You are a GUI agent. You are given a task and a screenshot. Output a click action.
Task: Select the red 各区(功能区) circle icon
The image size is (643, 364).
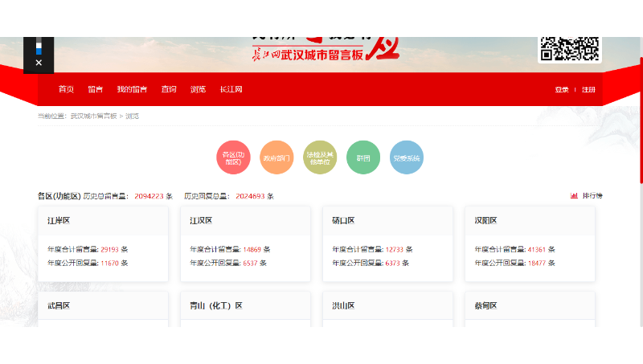pos(233,157)
